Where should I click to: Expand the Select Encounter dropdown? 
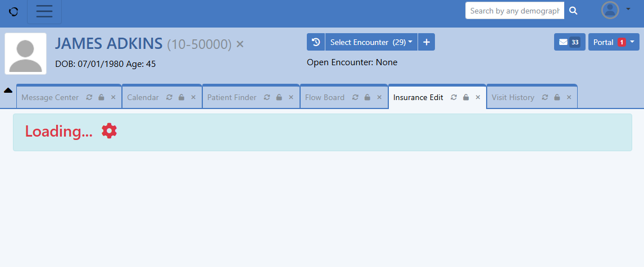point(371,42)
